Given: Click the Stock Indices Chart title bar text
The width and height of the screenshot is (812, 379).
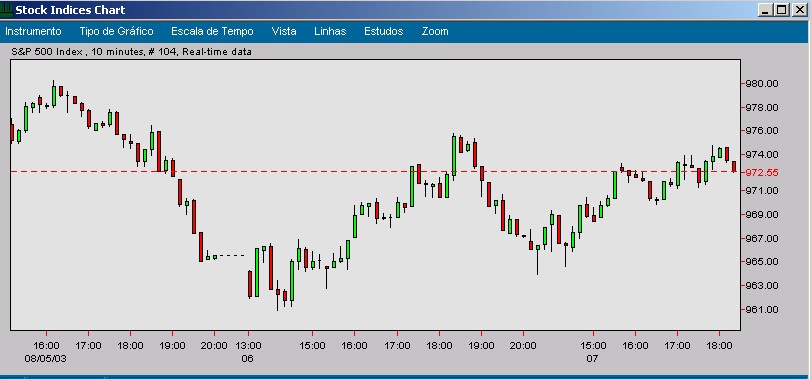Looking at the screenshot, I should click(x=70, y=10).
